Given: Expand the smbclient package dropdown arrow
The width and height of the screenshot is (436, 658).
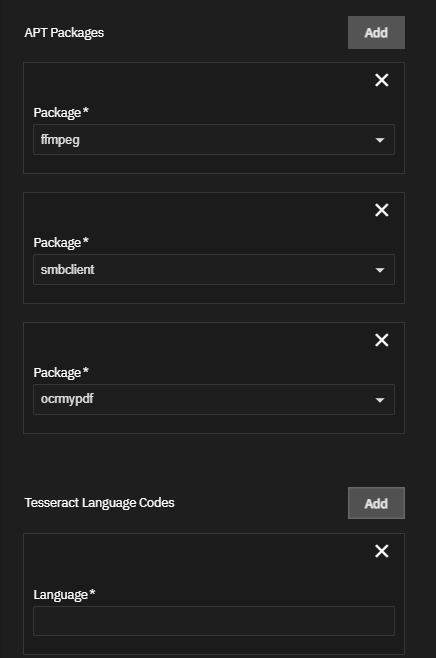Looking at the screenshot, I should (x=380, y=270).
